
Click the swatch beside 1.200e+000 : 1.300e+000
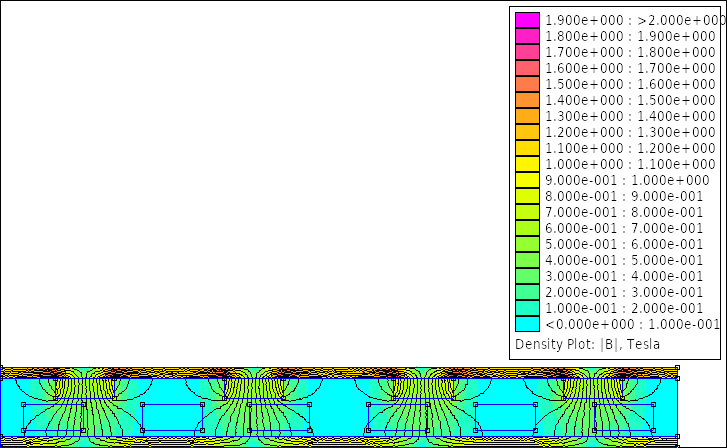pyautogui.click(x=527, y=132)
